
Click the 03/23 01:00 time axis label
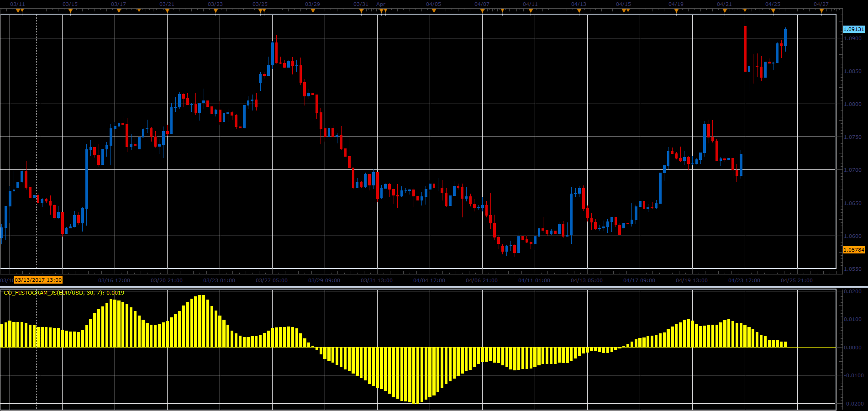[219, 280]
